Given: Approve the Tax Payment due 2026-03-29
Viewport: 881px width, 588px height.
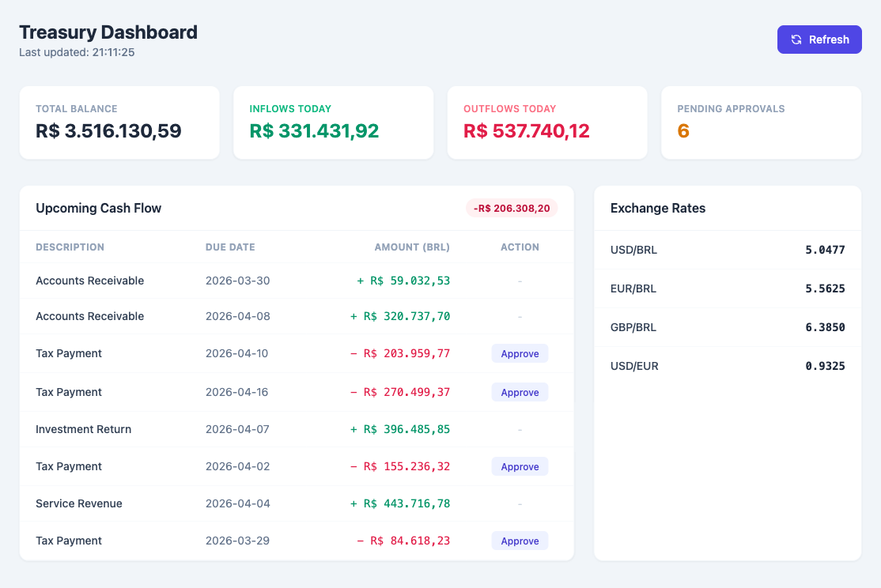Looking at the screenshot, I should 520,541.
